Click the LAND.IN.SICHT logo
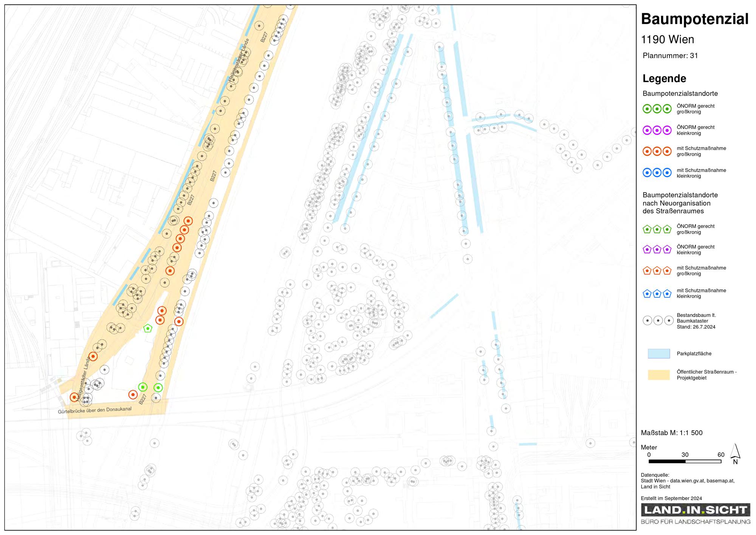This screenshot has width=756, height=535. click(x=696, y=514)
